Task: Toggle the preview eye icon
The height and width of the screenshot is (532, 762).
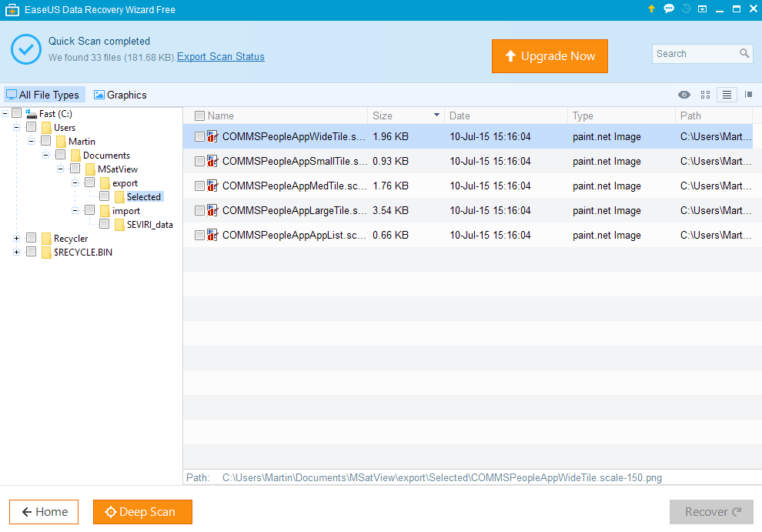Action: [x=683, y=95]
